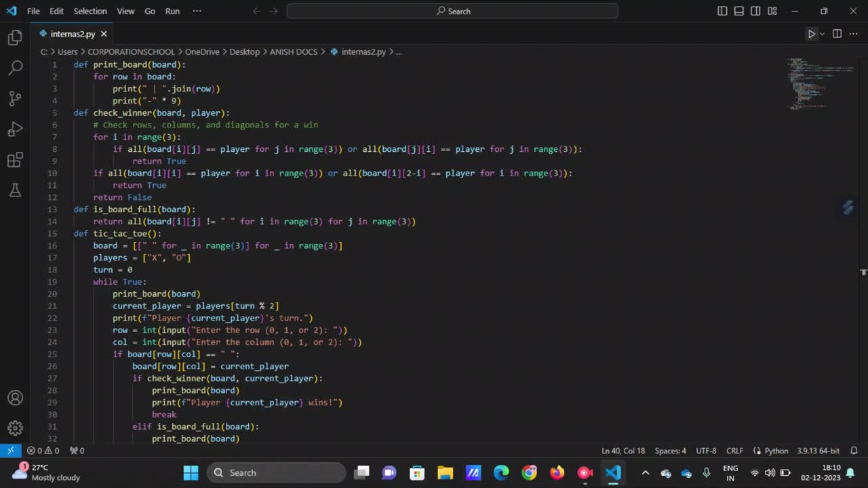Click the Users breadcrumb segment
The height and width of the screenshot is (488, 868).
[x=68, y=52]
